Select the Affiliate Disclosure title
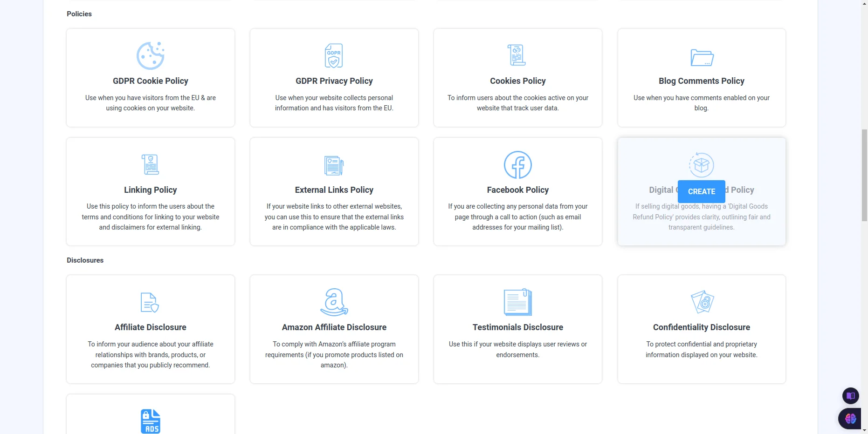Screen dimensions: 868x434 (x=151, y=327)
